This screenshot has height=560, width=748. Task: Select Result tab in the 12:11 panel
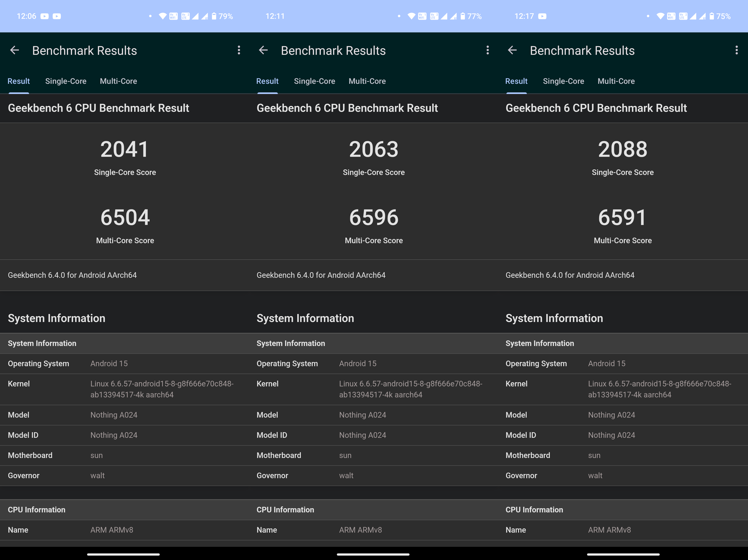click(267, 81)
